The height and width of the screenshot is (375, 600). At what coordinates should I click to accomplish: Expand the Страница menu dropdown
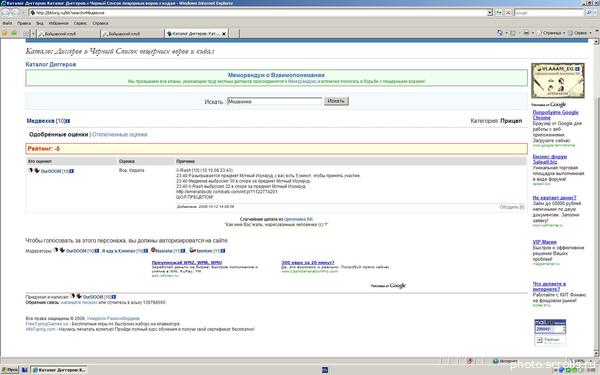564,33
